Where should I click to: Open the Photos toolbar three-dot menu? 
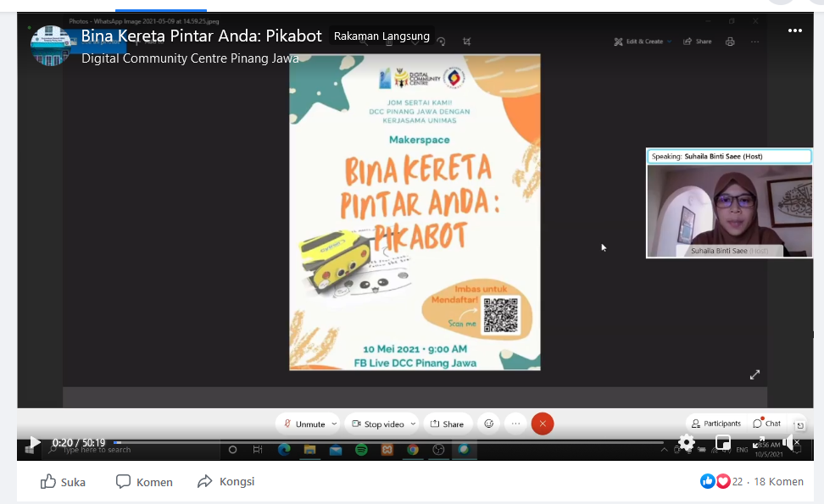pyautogui.click(x=754, y=42)
